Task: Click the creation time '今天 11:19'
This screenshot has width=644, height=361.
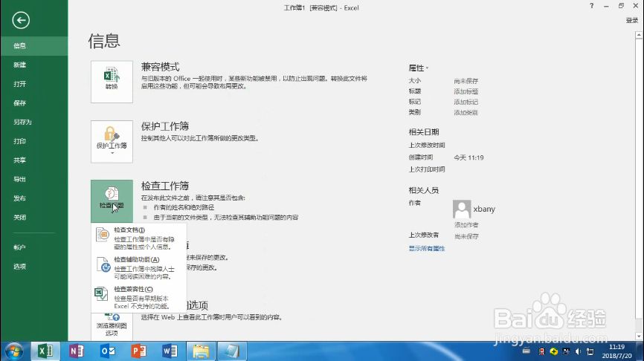Action: tap(468, 157)
